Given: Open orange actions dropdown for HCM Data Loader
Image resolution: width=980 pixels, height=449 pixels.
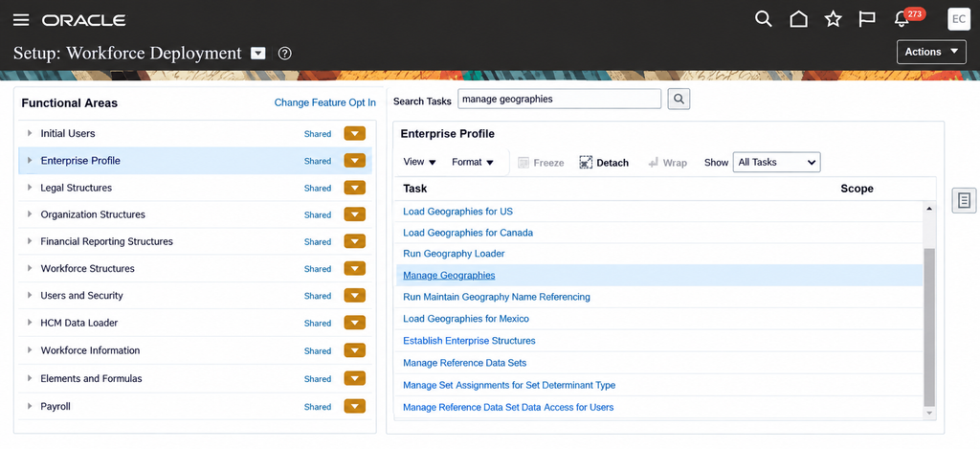Looking at the screenshot, I should (x=354, y=323).
